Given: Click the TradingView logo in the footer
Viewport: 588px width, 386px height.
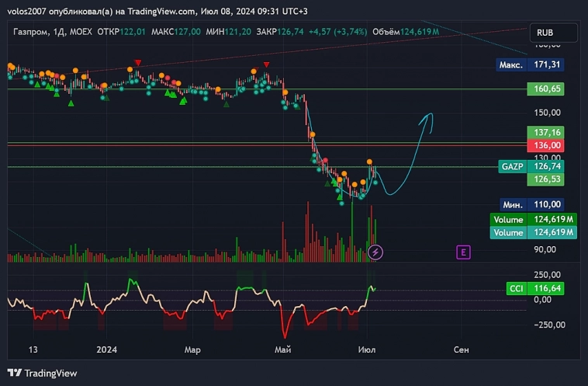Looking at the screenshot, I should pos(43,373).
